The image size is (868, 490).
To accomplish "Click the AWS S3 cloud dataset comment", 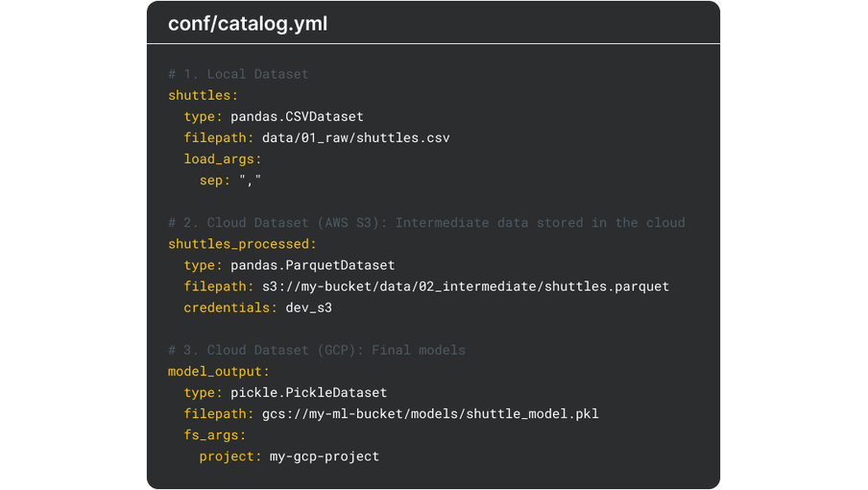I will point(426,223).
